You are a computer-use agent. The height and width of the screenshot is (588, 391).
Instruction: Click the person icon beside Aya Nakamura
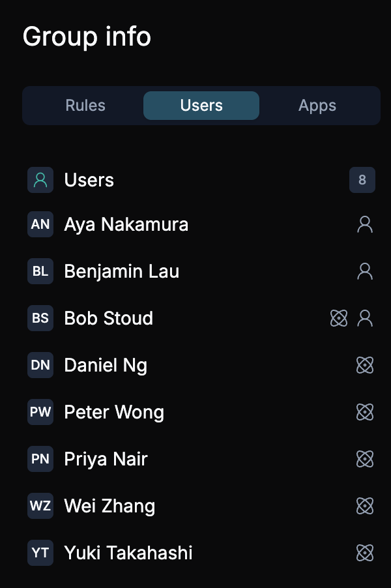point(365,224)
